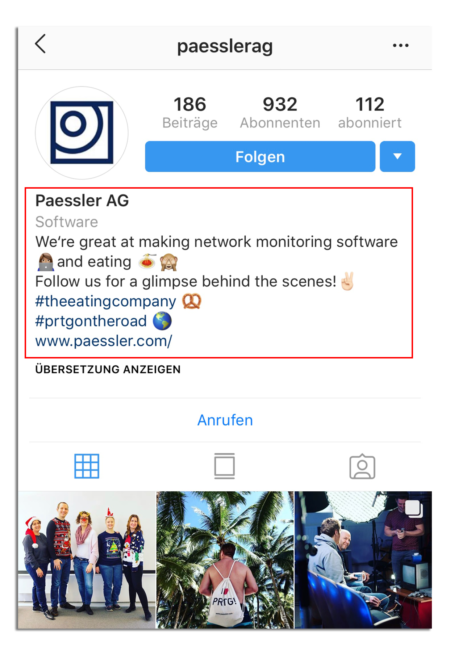View the 186 Beiträge posts count
Viewport: 450px width, 655px height.
pyautogui.click(x=190, y=113)
